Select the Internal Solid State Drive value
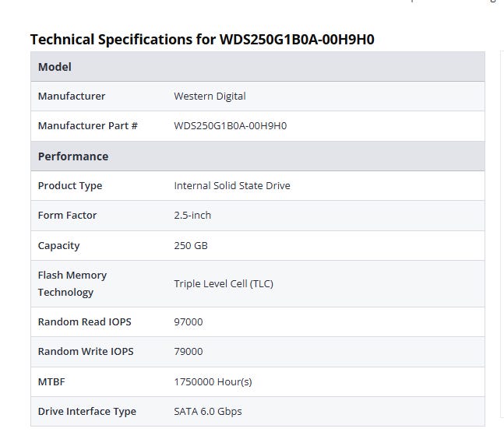 (x=231, y=186)
